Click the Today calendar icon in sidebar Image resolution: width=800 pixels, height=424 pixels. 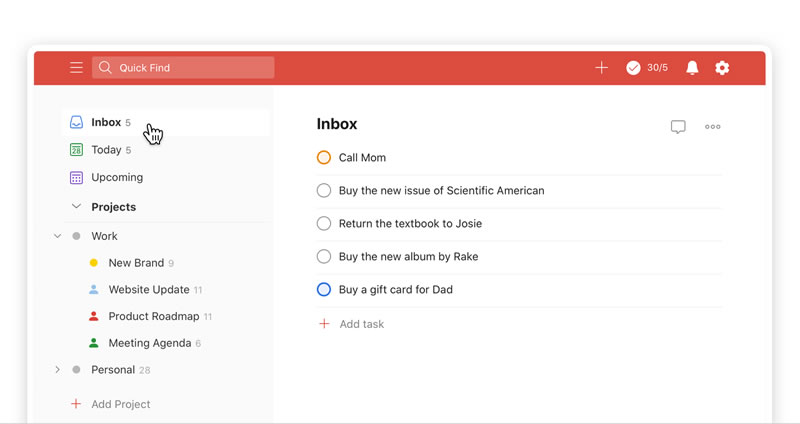pyautogui.click(x=77, y=150)
